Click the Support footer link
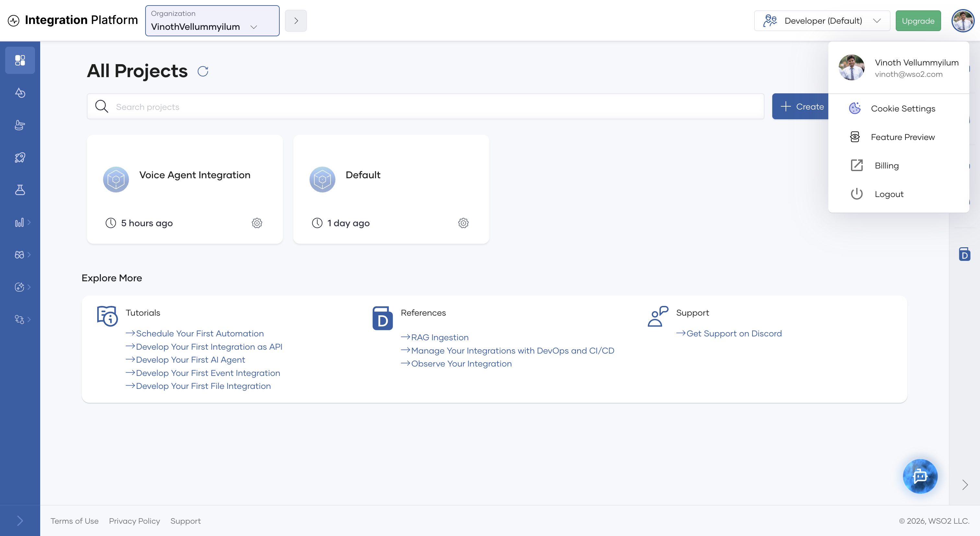 (x=185, y=521)
